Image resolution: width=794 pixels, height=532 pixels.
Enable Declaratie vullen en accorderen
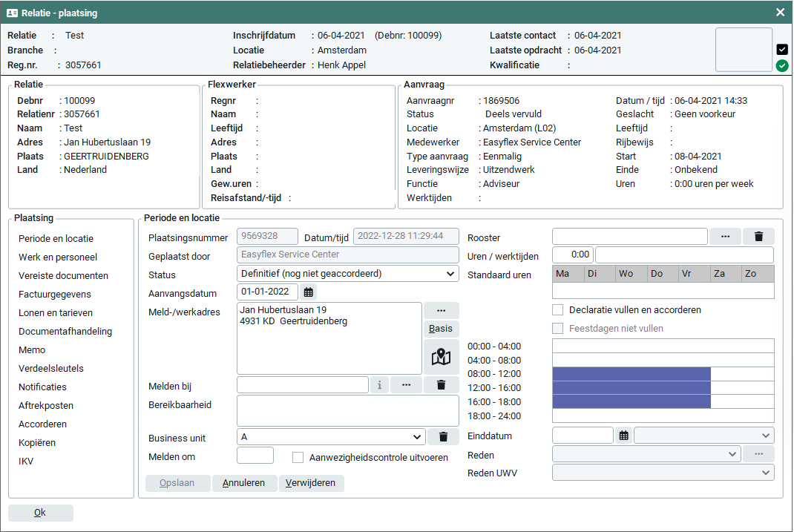[x=558, y=310]
